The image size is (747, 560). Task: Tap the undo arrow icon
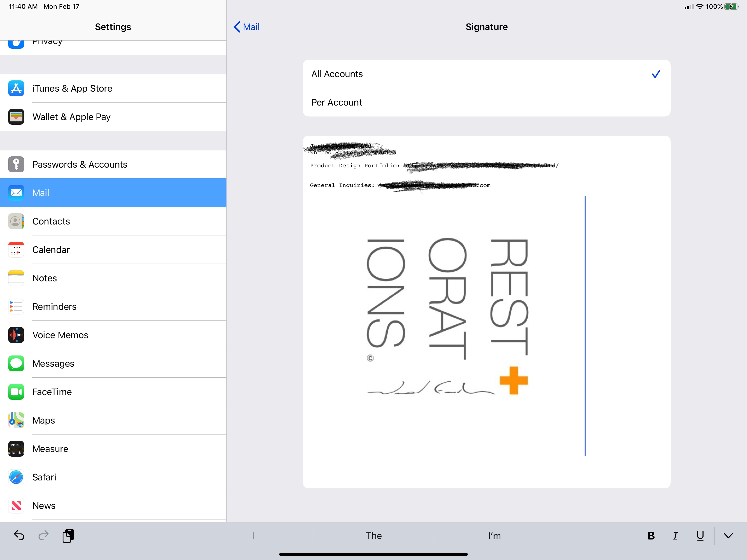[x=19, y=536]
